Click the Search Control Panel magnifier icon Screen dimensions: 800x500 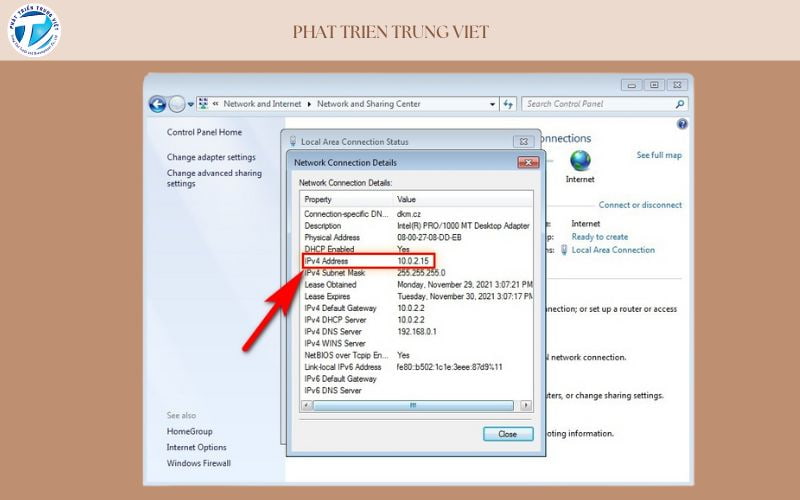680,104
